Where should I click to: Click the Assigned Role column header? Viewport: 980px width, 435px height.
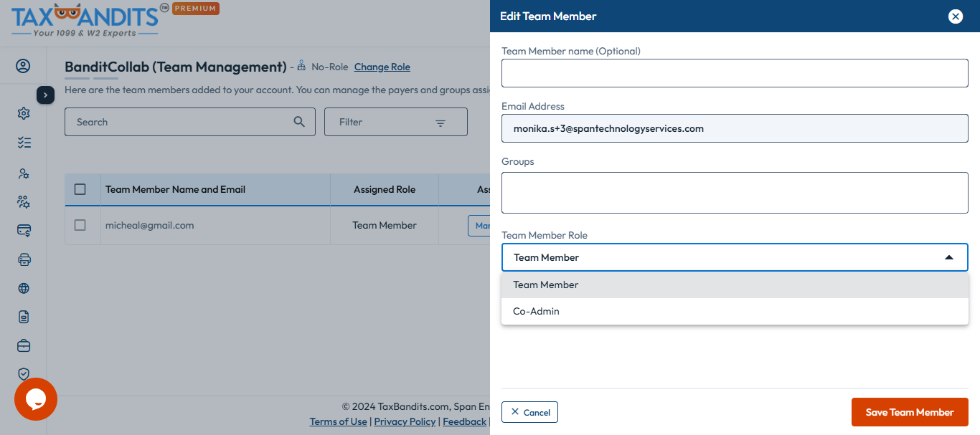click(x=385, y=189)
